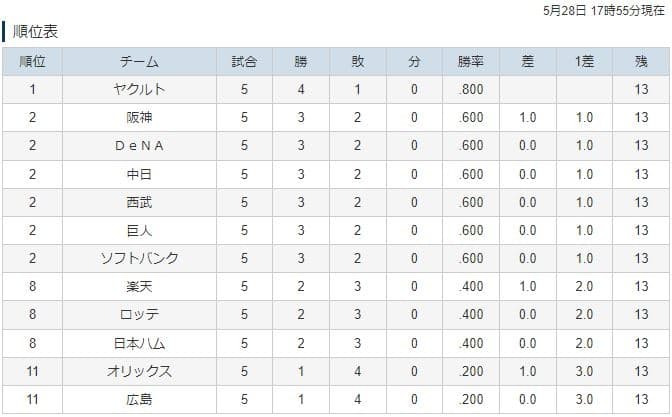Click the 中日 team name

coord(139,174)
